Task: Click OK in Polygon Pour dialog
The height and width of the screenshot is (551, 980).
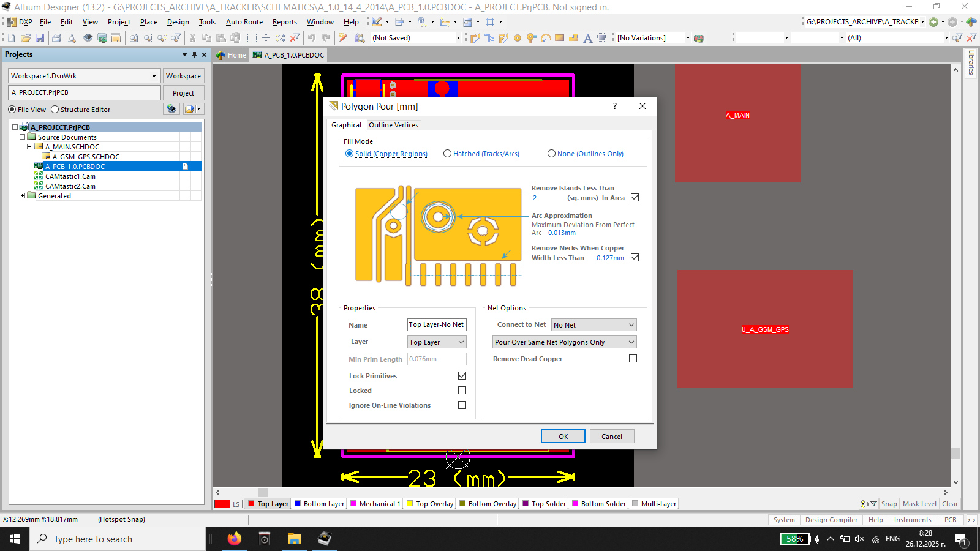Action: click(x=563, y=437)
